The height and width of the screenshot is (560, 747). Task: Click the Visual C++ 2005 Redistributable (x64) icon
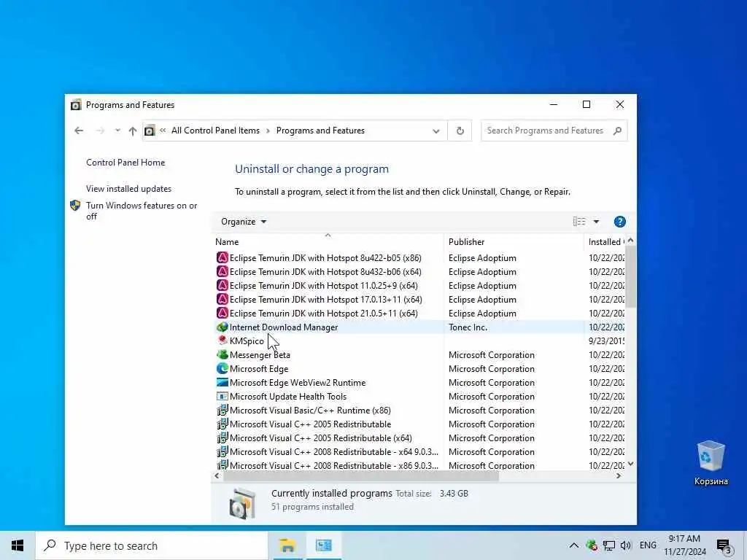click(222, 437)
